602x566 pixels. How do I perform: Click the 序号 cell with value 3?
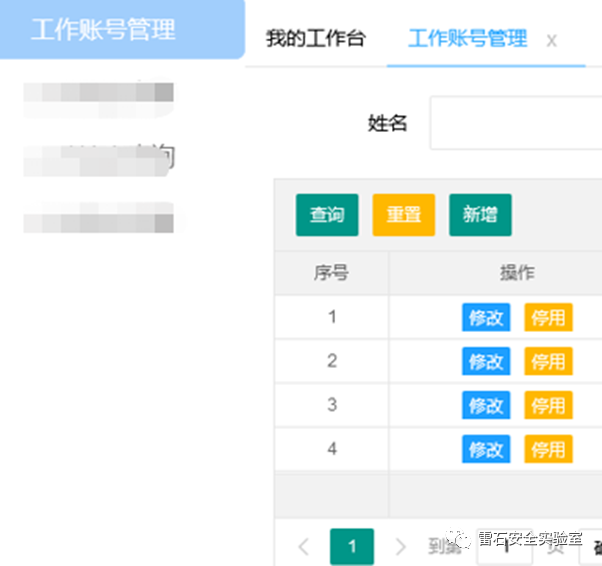pyautogui.click(x=332, y=405)
